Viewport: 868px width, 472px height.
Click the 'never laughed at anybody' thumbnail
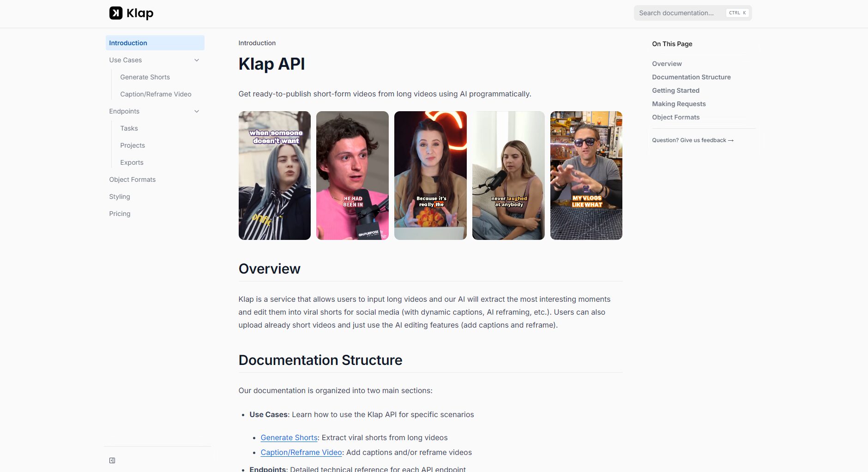coord(508,175)
